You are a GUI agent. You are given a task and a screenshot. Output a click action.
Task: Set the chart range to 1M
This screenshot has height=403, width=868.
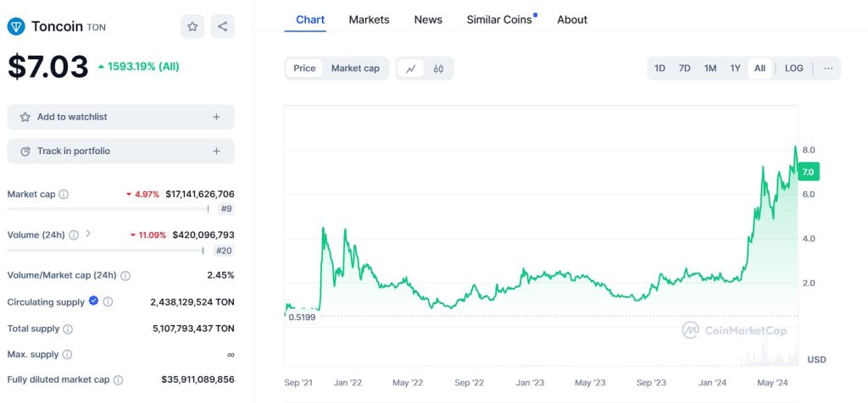(x=710, y=69)
